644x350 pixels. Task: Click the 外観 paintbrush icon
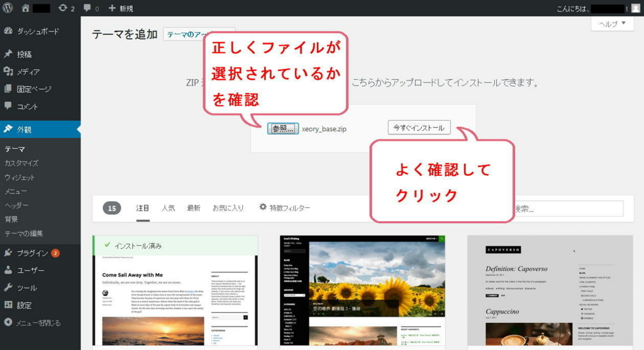(x=8, y=129)
